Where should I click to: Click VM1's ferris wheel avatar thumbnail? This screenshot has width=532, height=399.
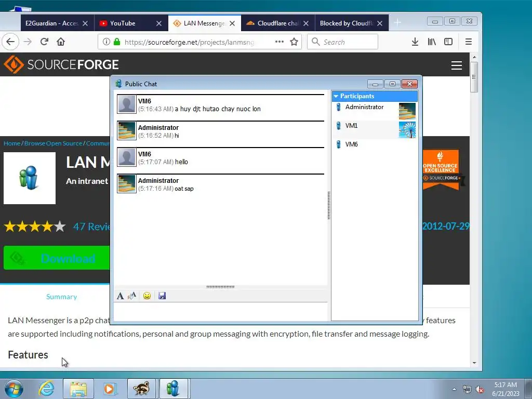[407, 129]
